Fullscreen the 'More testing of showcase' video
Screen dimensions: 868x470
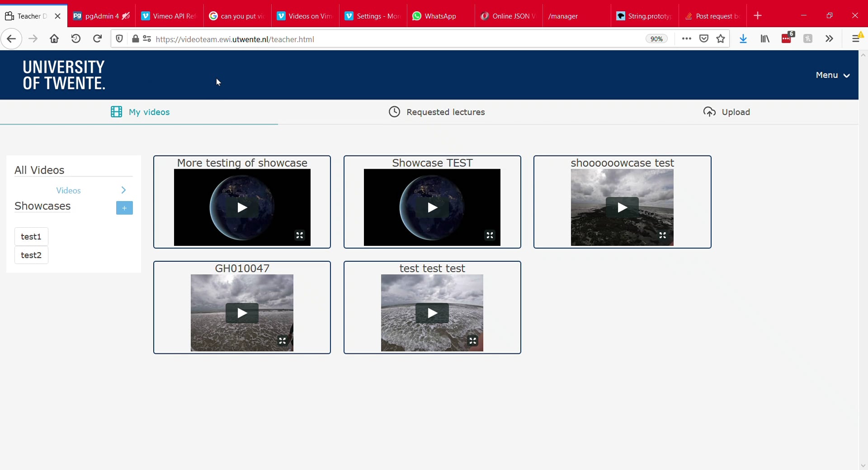click(299, 235)
